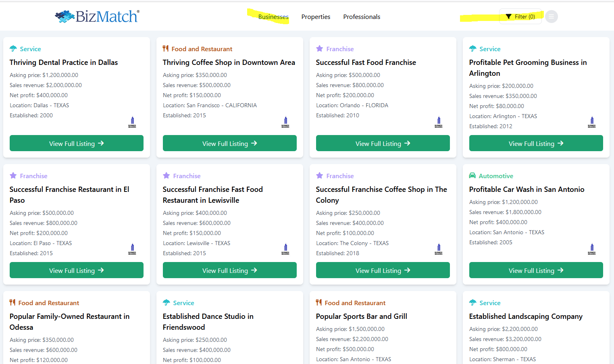View full listing for San Antonio Car Wash
The width and height of the screenshot is (614, 364).
tap(536, 270)
